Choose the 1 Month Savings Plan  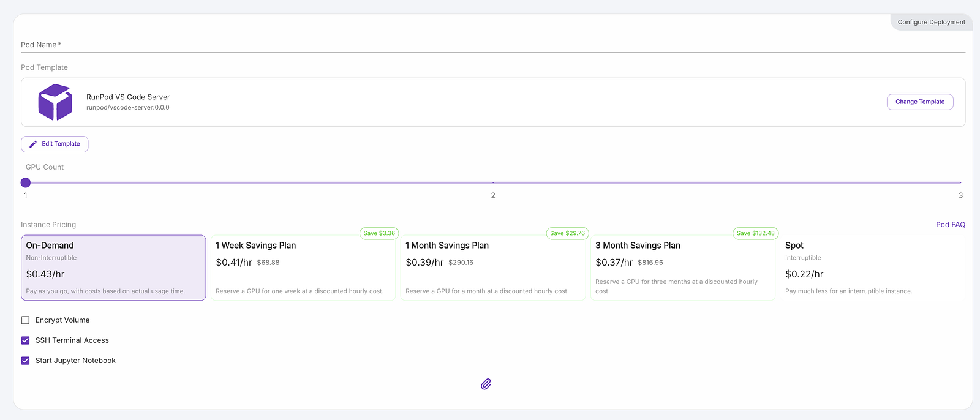point(493,268)
